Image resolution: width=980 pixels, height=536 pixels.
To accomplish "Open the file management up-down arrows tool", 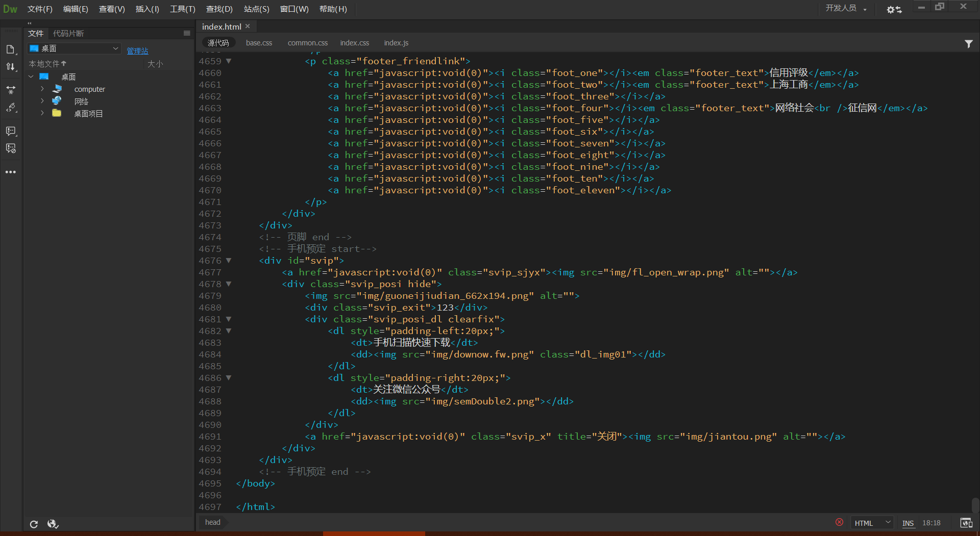I will pyautogui.click(x=10, y=67).
